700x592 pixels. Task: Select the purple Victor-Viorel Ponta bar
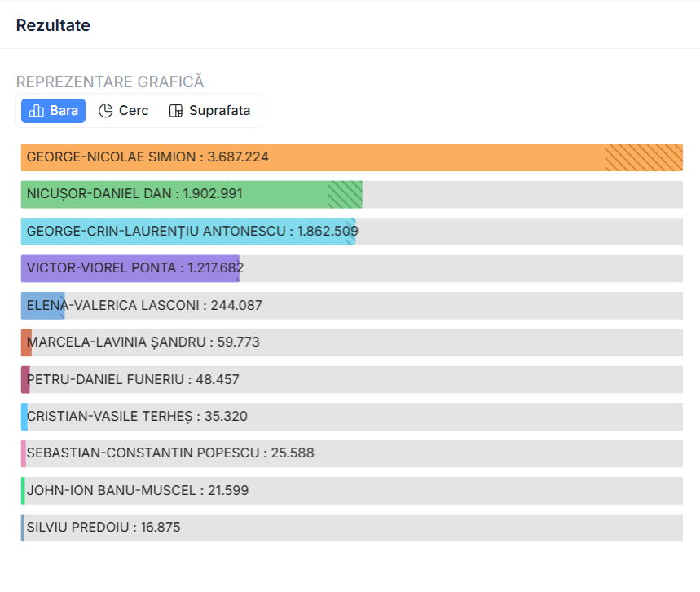(130, 268)
